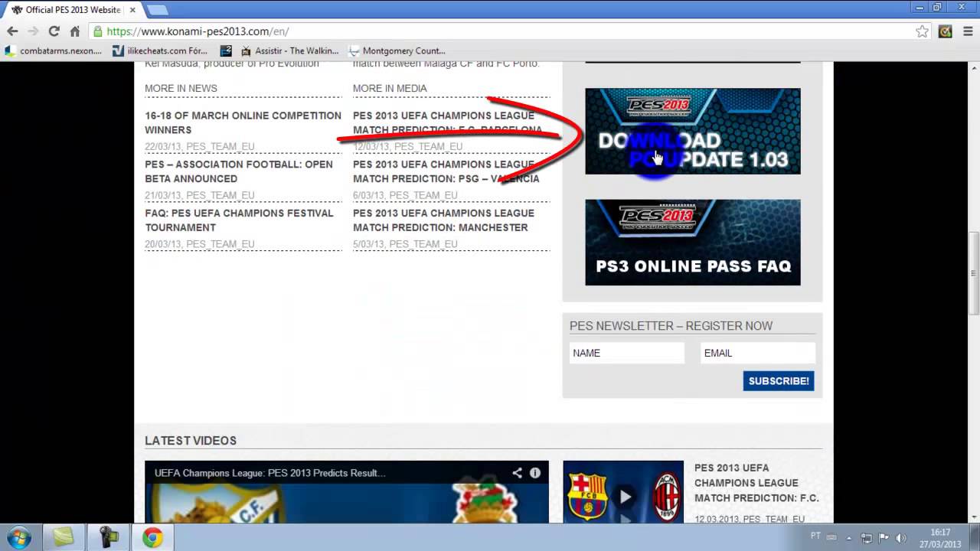Reload the page with the refresh icon
Image resolution: width=980 pixels, height=551 pixels.
point(54,31)
